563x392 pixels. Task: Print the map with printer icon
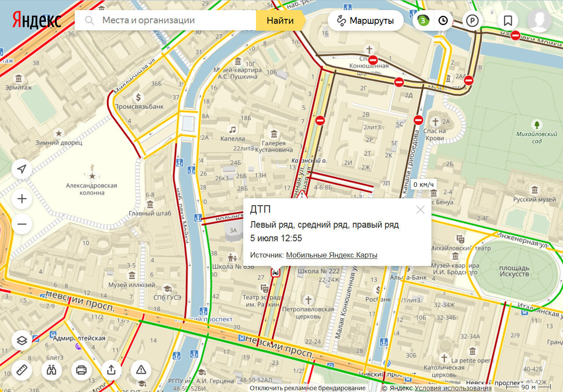coord(81,370)
